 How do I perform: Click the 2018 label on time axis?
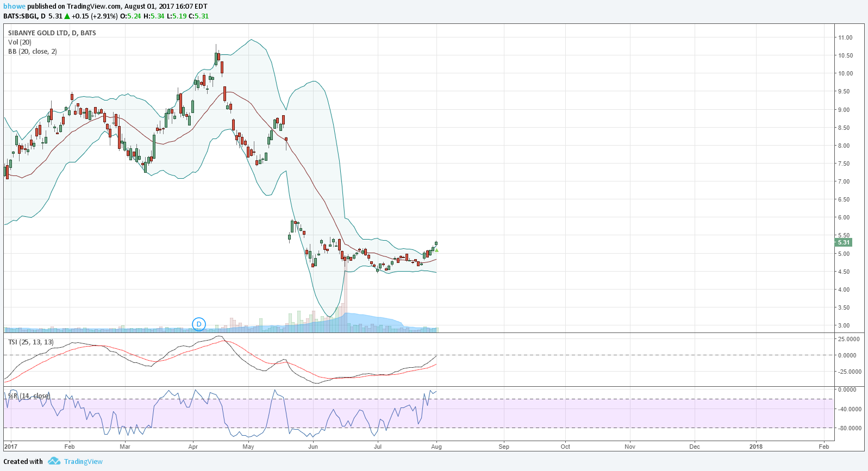click(x=755, y=447)
